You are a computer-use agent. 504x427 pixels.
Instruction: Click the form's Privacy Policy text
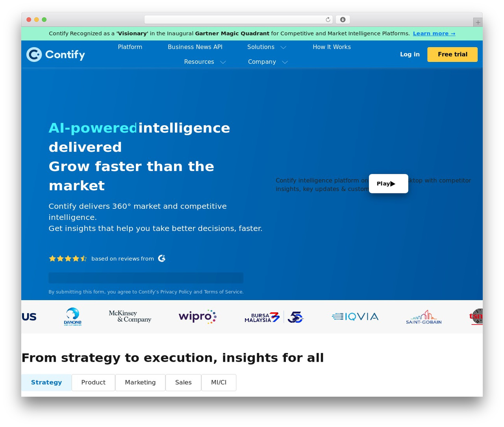tap(176, 292)
